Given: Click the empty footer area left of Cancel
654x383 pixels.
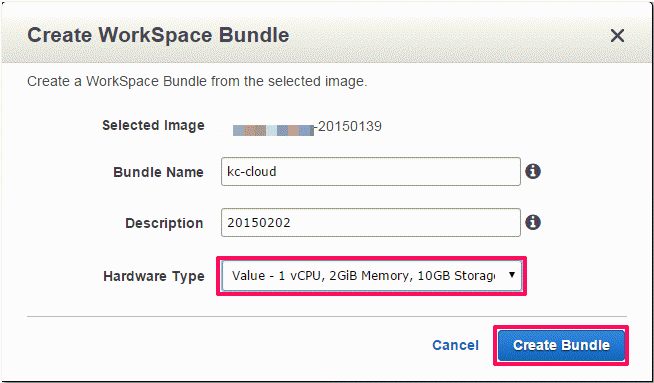Looking at the screenshot, I should 225,345.
